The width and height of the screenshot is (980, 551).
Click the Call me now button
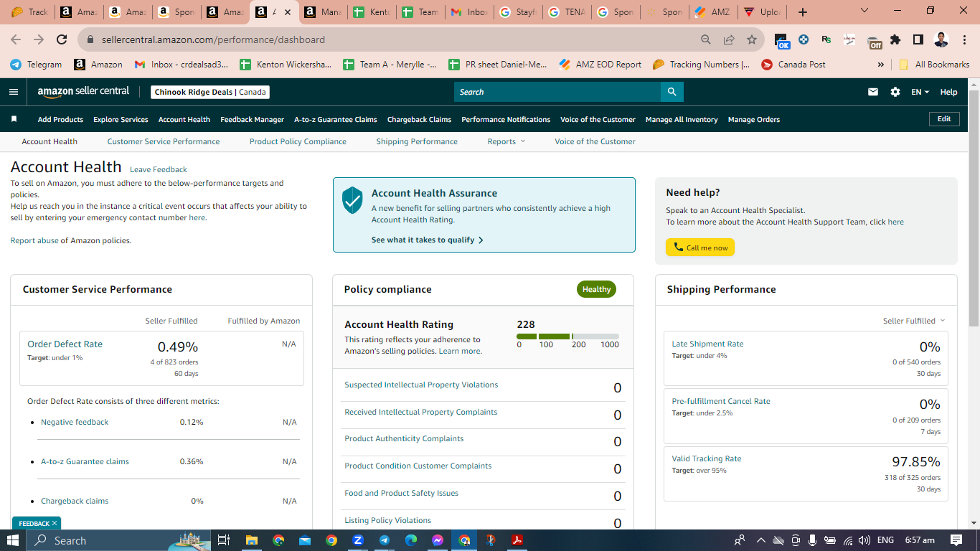pos(700,248)
